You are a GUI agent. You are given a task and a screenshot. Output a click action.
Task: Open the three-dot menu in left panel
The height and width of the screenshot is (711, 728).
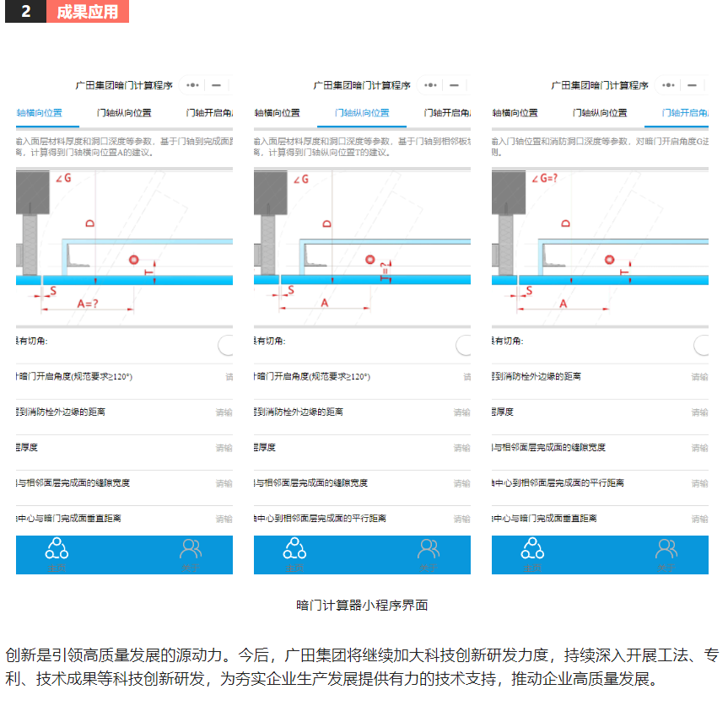point(193,85)
